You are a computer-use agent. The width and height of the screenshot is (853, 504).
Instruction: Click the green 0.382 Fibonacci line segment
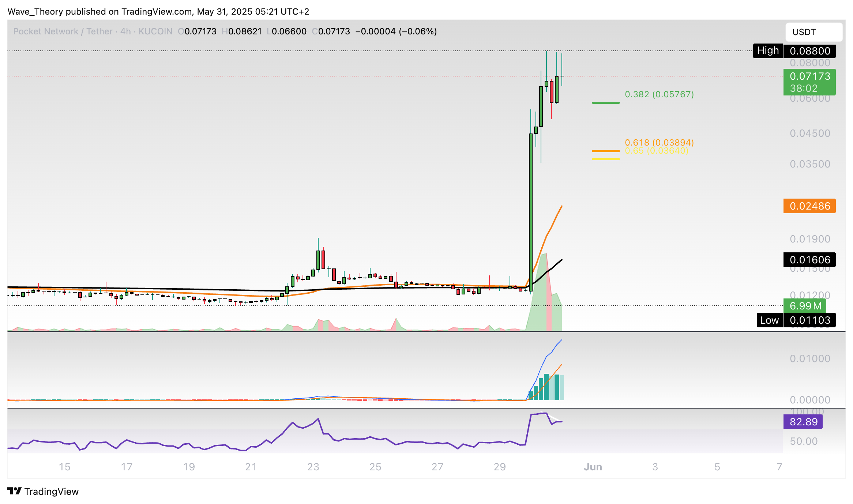pyautogui.click(x=606, y=103)
